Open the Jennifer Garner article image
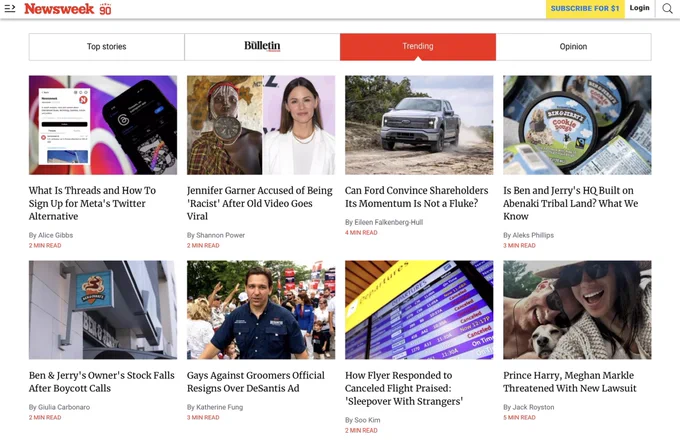 coord(261,125)
